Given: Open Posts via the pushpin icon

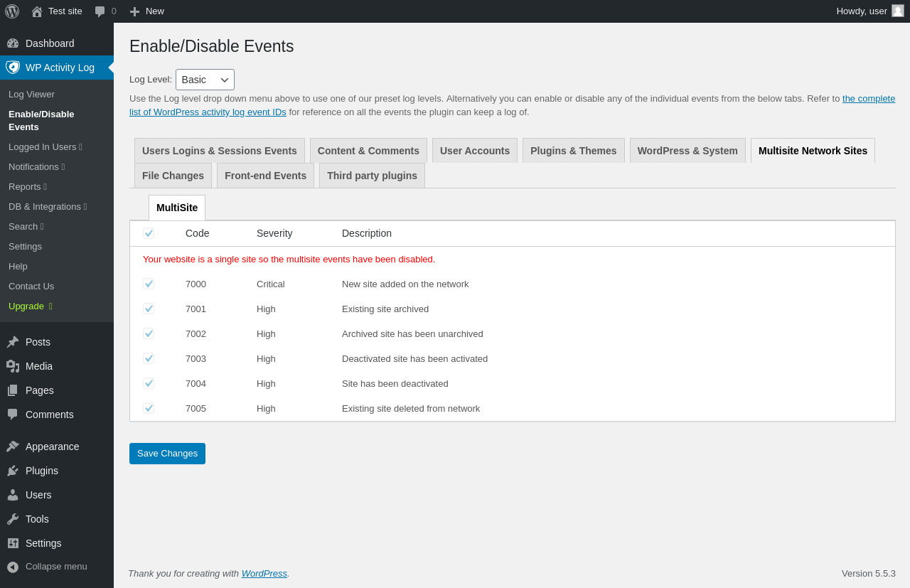Looking at the screenshot, I should pyautogui.click(x=13, y=342).
